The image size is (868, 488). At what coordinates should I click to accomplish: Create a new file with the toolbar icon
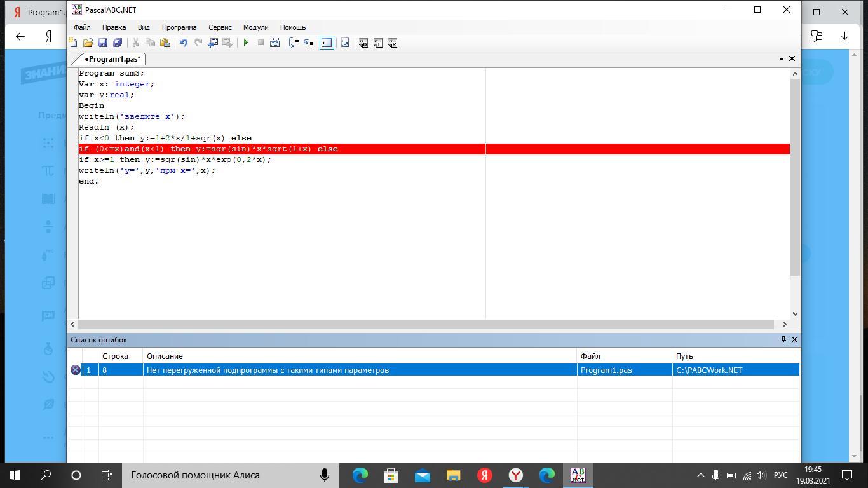[73, 43]
